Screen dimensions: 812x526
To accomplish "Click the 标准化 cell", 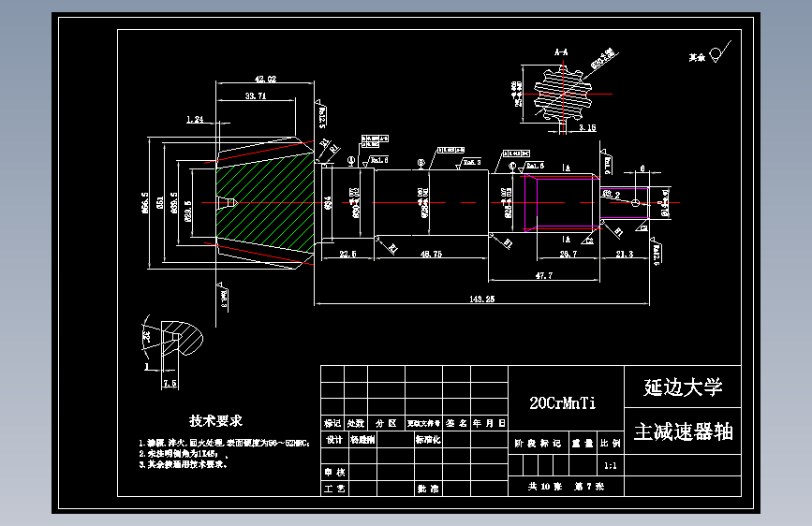I will (x=428, y=440).
